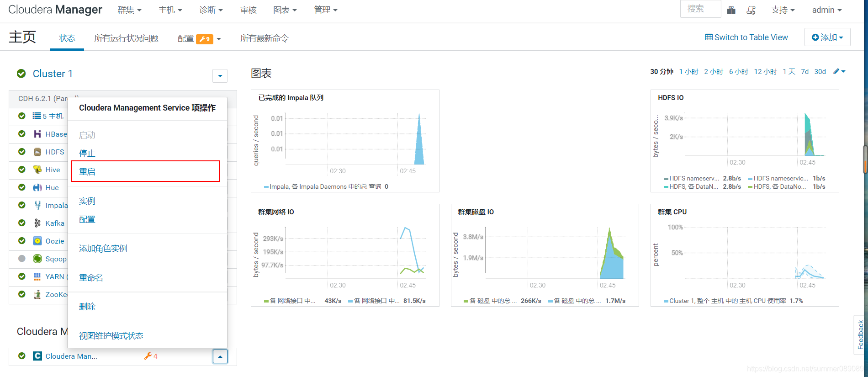
Task: Open the 主机 top menu
Action: pyautogui.click(x=170, y=10)
